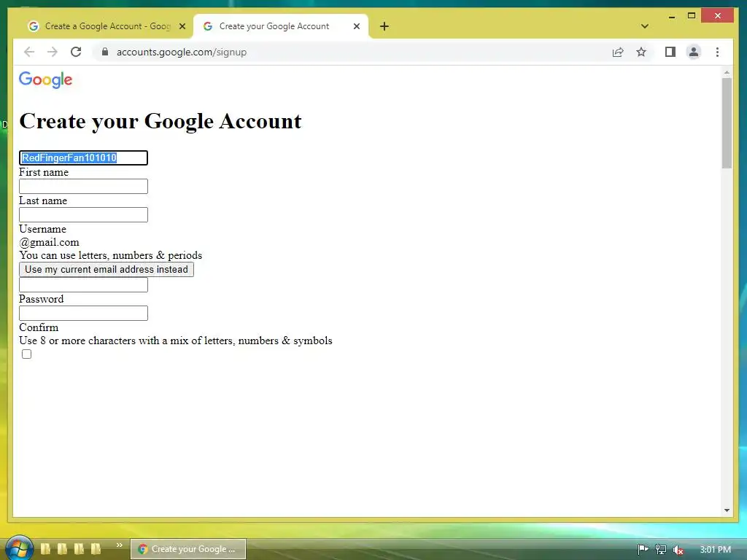747x560 pixels.
Task: Bookmark this page with the star icon
Action: click(x=641, y=52)
